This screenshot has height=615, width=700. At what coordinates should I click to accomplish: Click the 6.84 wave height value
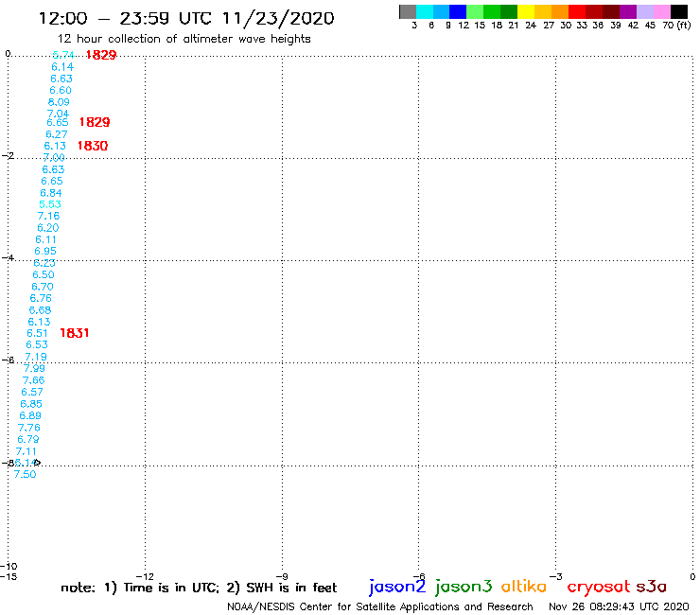tap(51, 193)
